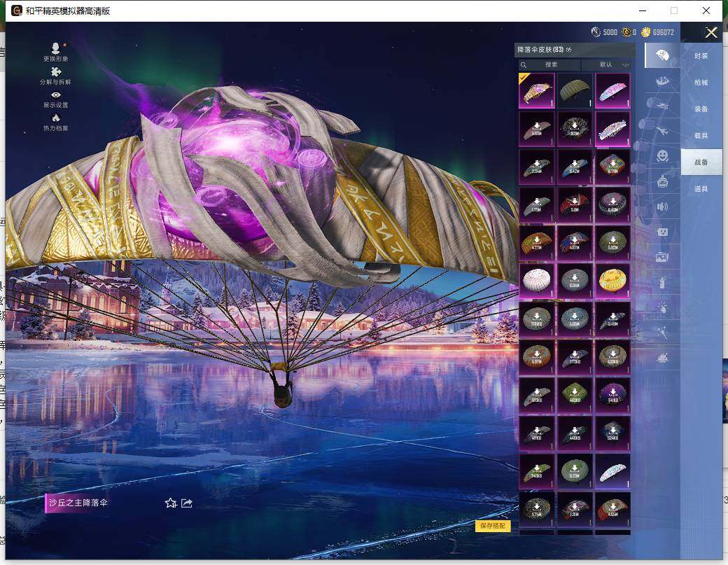Select robot head category icon
This screenshot has height=565, width=728.
[x=662, y=181]
